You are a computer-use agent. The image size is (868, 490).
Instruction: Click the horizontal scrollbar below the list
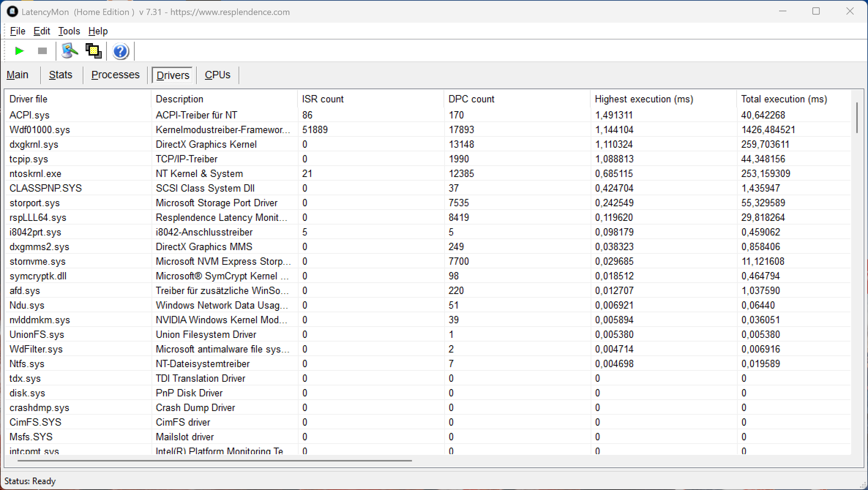click(214, 461)
